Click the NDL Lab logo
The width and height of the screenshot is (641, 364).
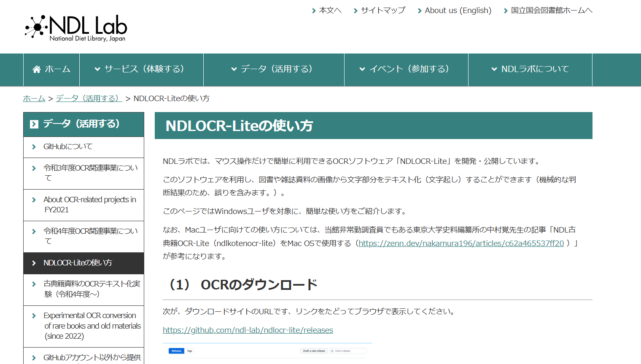(76, 28)
